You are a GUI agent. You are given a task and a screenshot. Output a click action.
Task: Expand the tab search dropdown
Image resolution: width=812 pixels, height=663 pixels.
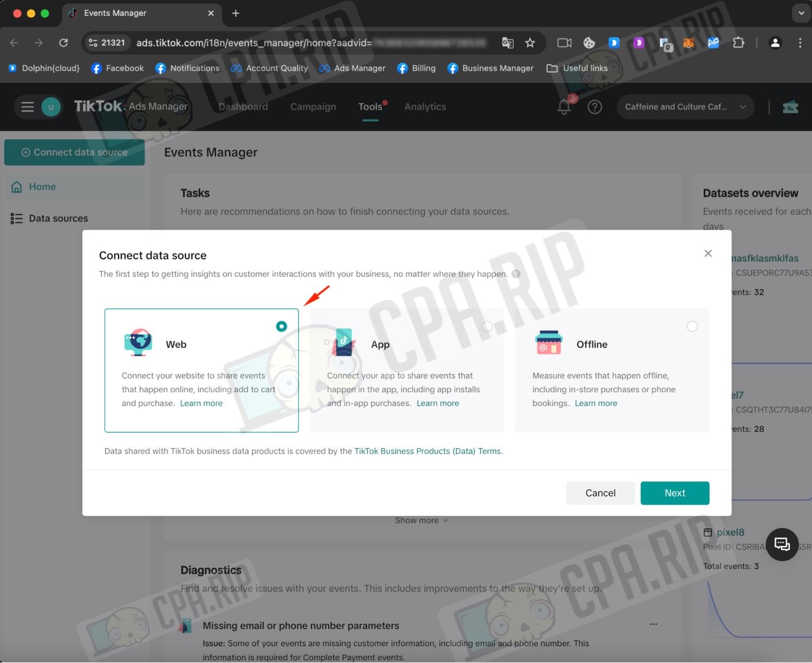[x=801, y=13]
